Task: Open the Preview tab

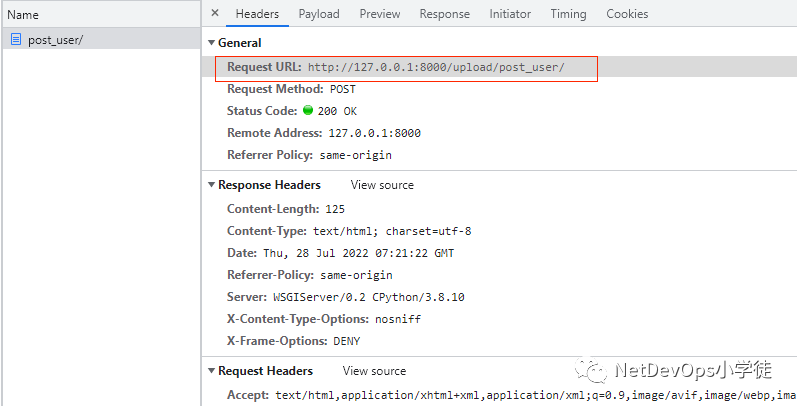Action: pyautogui.click(x=380, y=14)
